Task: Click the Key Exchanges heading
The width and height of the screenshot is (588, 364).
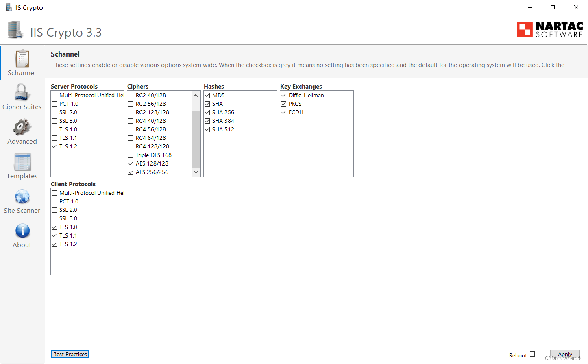Action: [301, 86]
